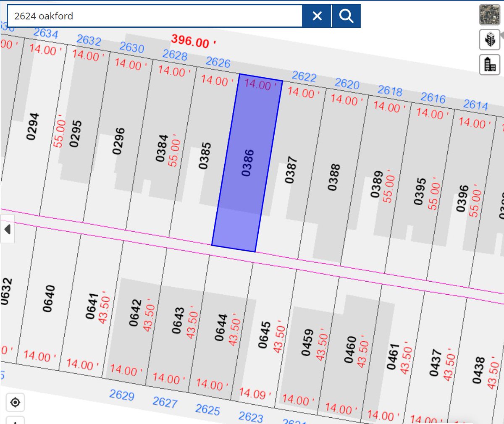Screen dimensions: 504x424
Task: Select parcel labeled 0640
Action: pos(49,298)
